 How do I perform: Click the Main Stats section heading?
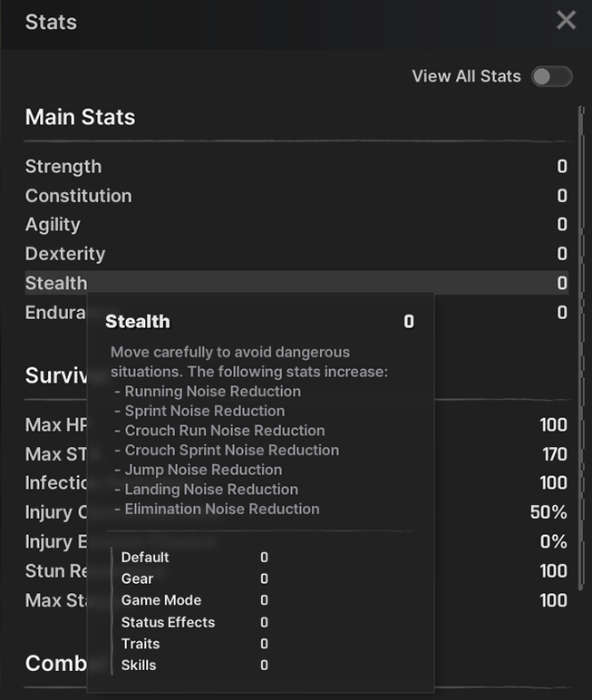point(81,117)
